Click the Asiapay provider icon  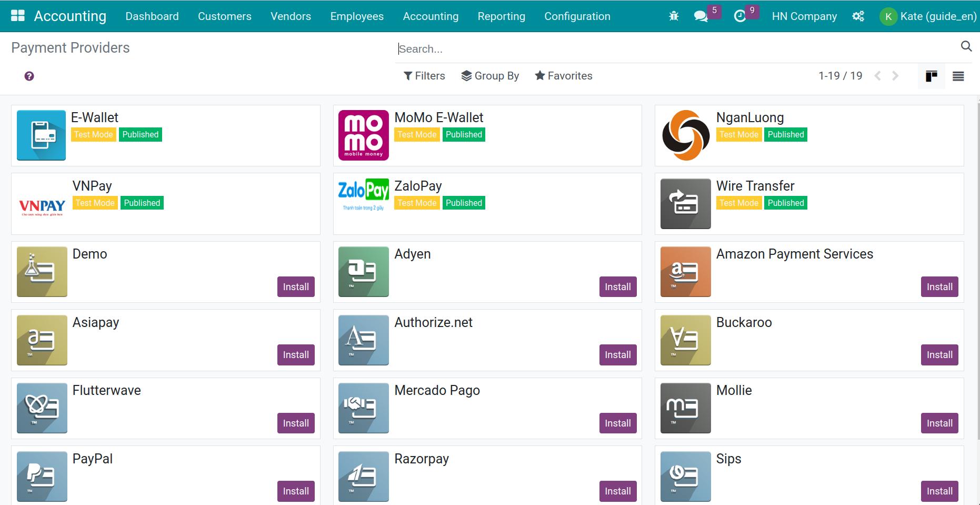[x=42, y=340]
